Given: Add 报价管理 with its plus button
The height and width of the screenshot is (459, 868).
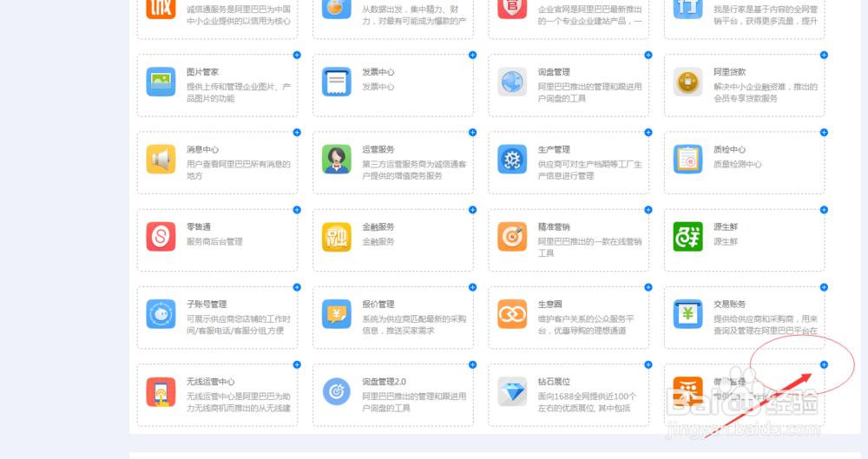Looking at the screenshot, I should [473, 287].
